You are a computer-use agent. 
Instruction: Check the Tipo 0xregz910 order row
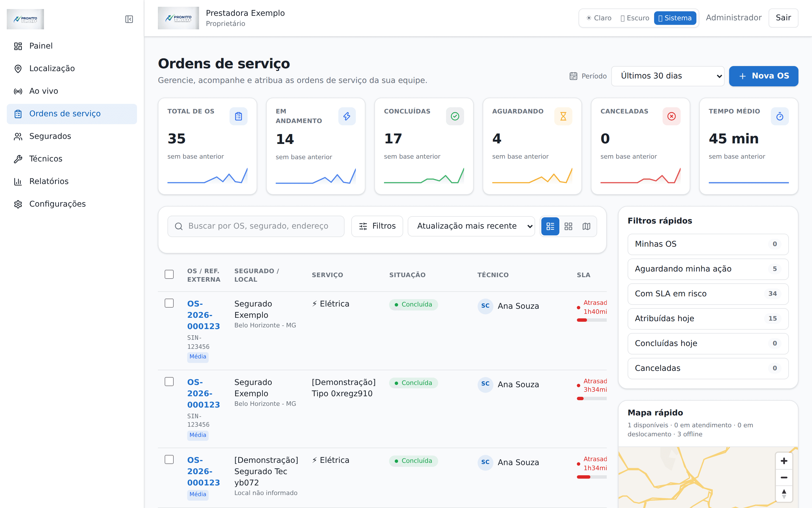(x=169, y=382)
